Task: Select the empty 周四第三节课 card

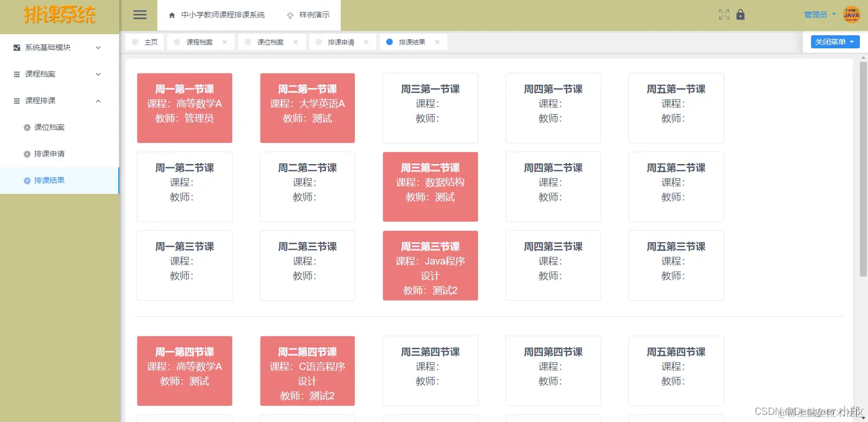Action: tap(553, 266)
